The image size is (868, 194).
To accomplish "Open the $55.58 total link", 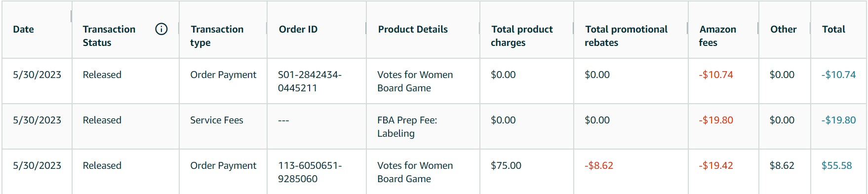I will coord(836,165).
